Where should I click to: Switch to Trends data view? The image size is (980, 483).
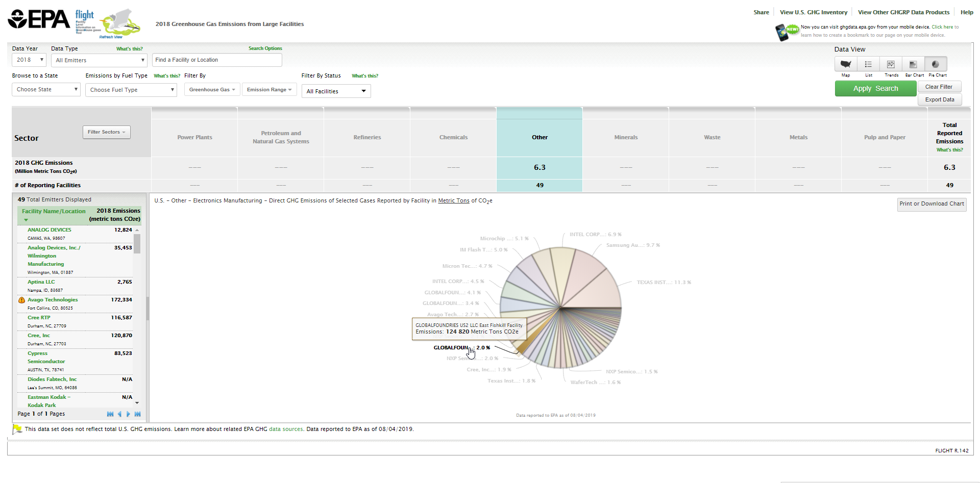coord(891,64)
